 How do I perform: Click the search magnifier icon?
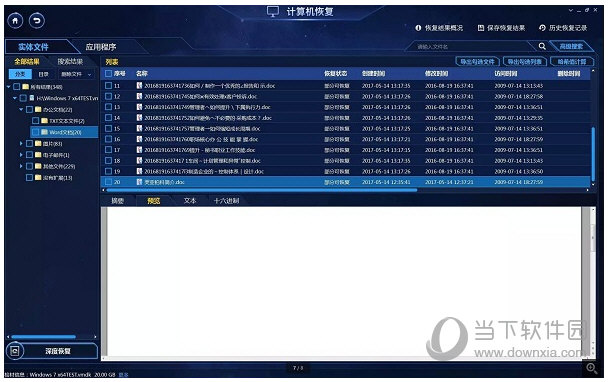(542, 46)
